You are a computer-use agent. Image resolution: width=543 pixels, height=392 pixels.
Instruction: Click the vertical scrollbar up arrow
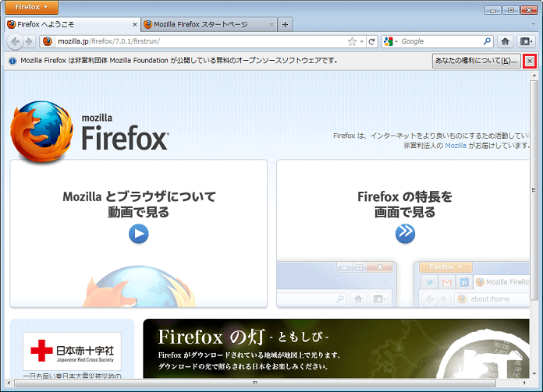point(534,75)
